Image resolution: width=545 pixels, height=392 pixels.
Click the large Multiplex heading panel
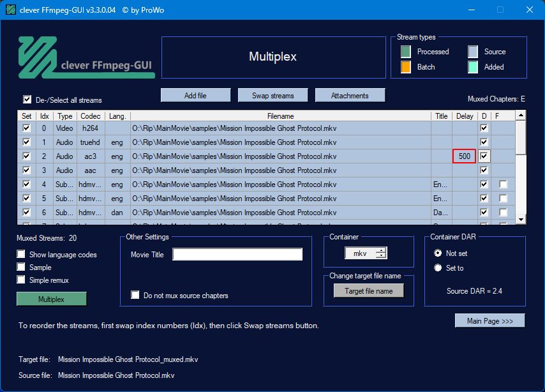273,57
